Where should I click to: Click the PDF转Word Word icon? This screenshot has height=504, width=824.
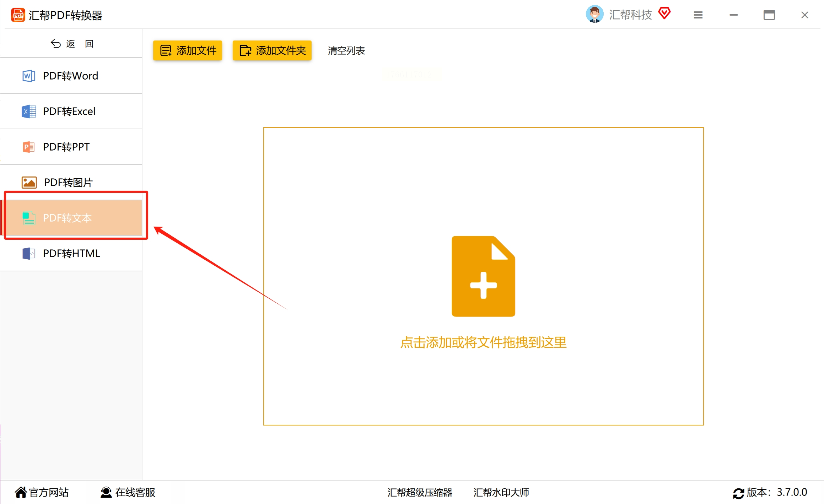[x=28, y=76]
